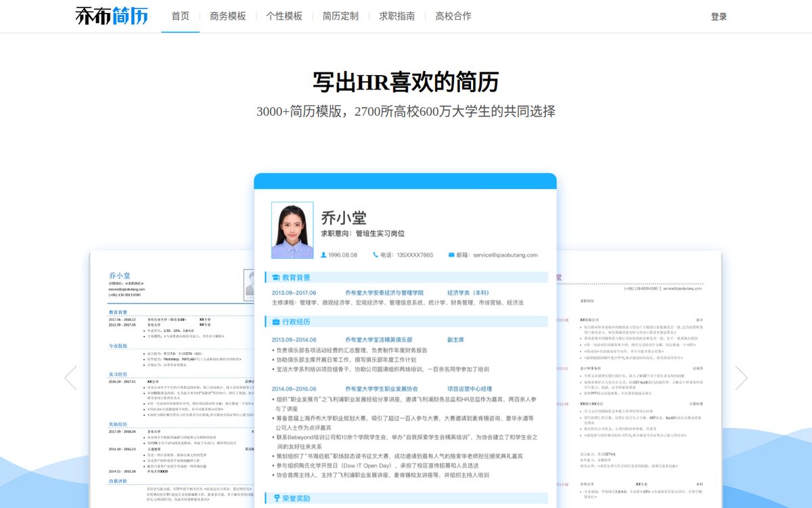The height and width of the screenshot is (508, 812).
Task: Open the 高校合作 page
Action: [x=453, y=16]
